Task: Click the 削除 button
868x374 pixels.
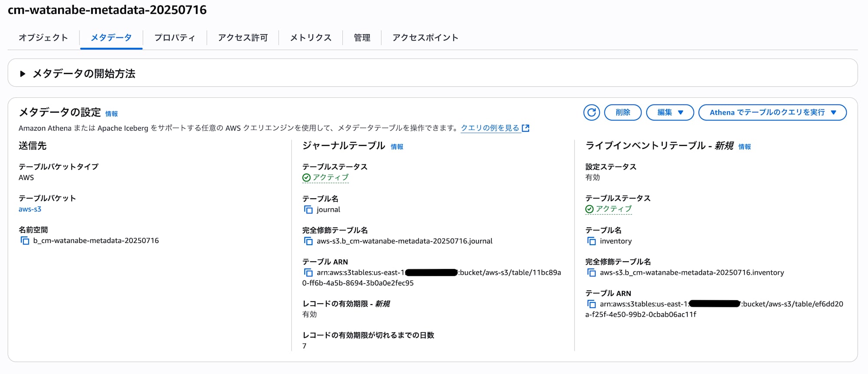Action: point(623,112)
